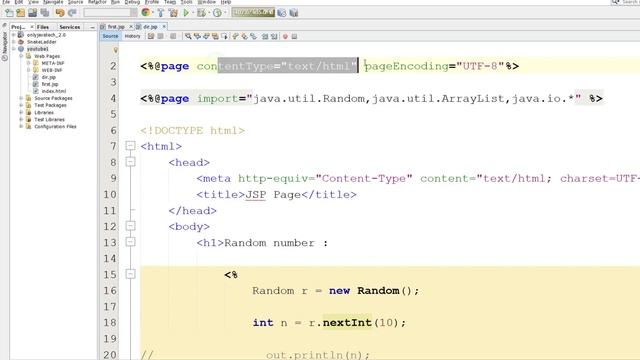This screenshot has width=640, height=360.
Task: Click the Build Project hammer icon
Action: 161,13
